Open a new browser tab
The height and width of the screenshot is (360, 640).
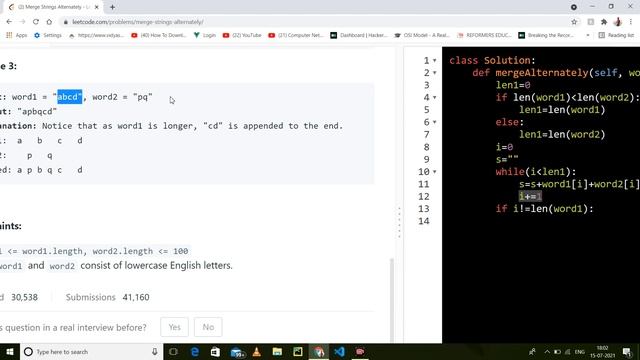coord(112,7)
